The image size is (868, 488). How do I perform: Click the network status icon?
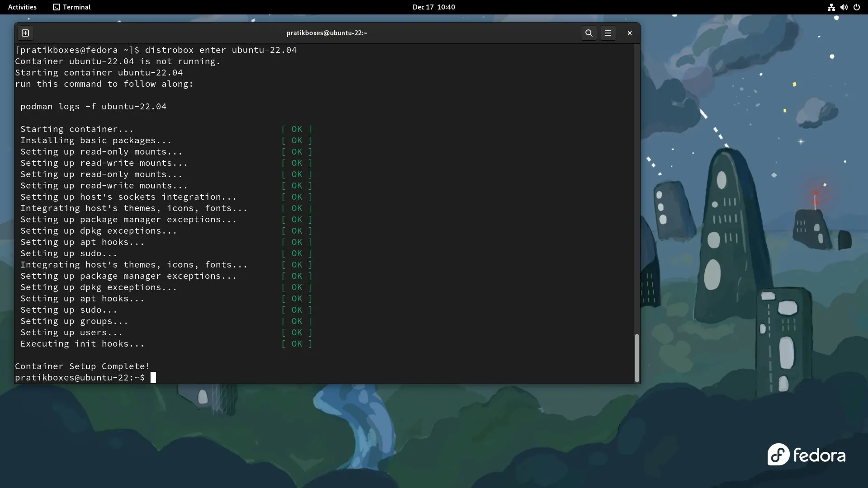click(x=831, y=7)
